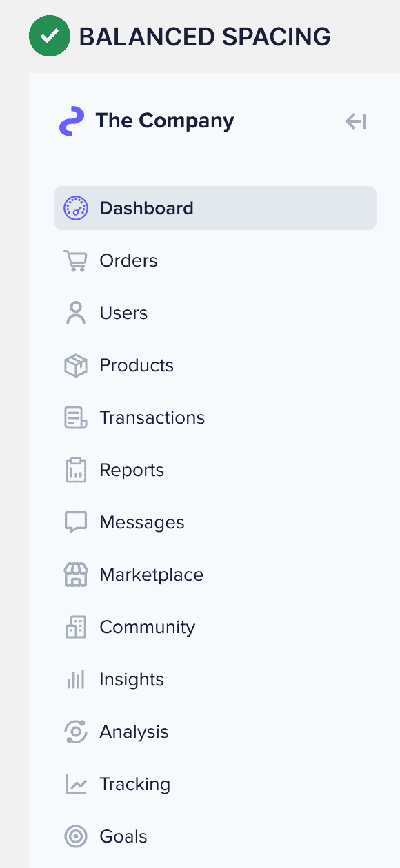The height and width of the screenshot is (868, 400).
Task: Select Tracking in the sidebar
Action: point(215,784)
